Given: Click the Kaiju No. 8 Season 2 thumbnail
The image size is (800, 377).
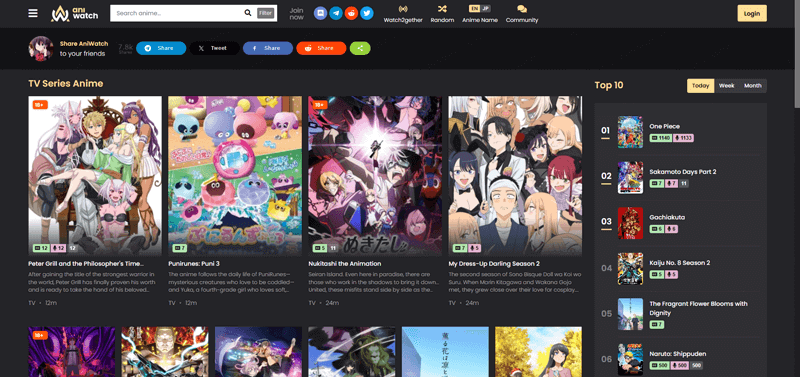Looking at the screenshot, I should (x=630, y=268).
